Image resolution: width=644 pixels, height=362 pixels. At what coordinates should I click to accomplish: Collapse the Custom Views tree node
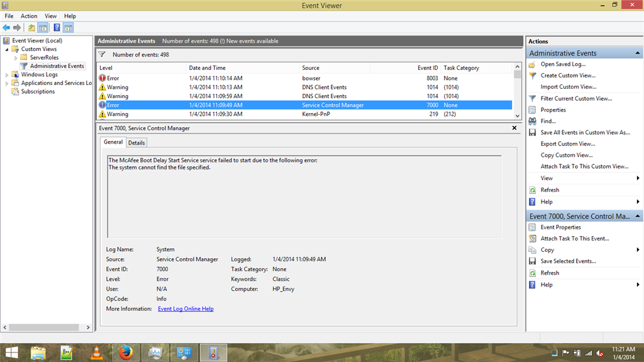[x=6, y=49]
